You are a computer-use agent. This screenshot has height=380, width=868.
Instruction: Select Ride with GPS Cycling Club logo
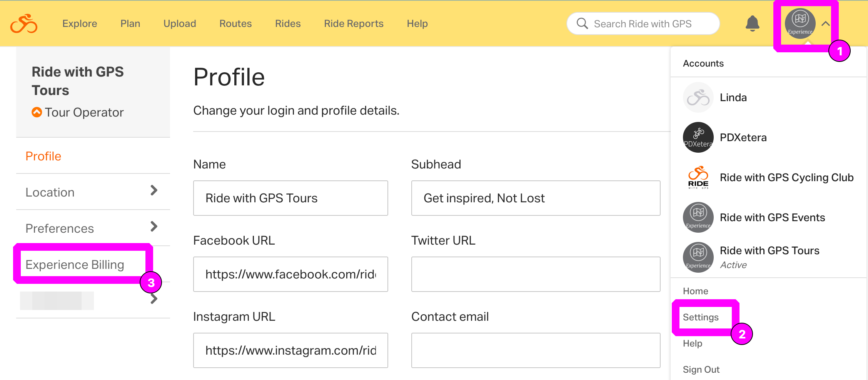698,177
